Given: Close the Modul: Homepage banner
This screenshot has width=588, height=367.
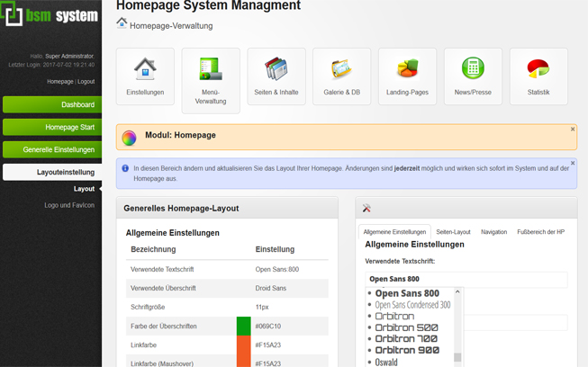Looking at the screenshot, I should pos(572,130).
